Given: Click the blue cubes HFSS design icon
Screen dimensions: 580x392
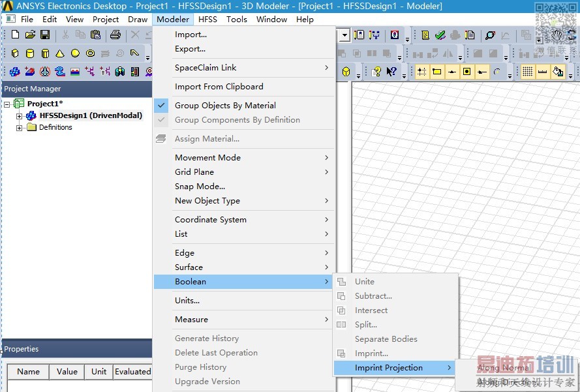Looking at the screenshot, I should pyautogui.click(x=15, y=71).
